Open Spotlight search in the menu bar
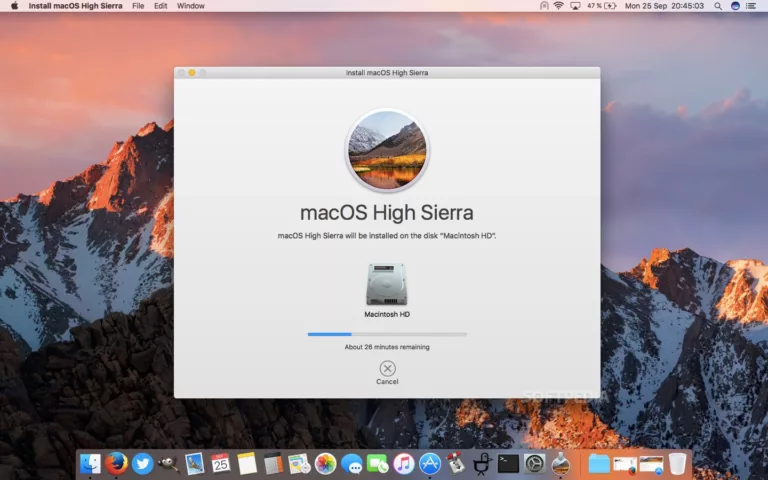This screenshot has height=480, width=768. pyautogui.click(x=718, y=6)
